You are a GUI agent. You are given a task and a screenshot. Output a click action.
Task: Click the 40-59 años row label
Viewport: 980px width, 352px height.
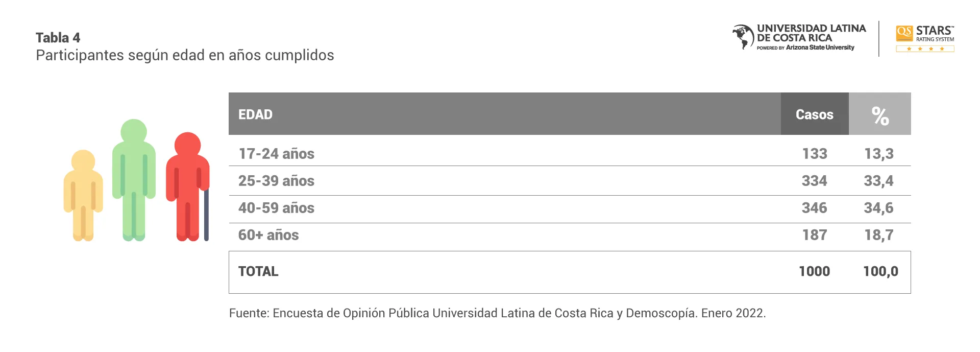277,208
